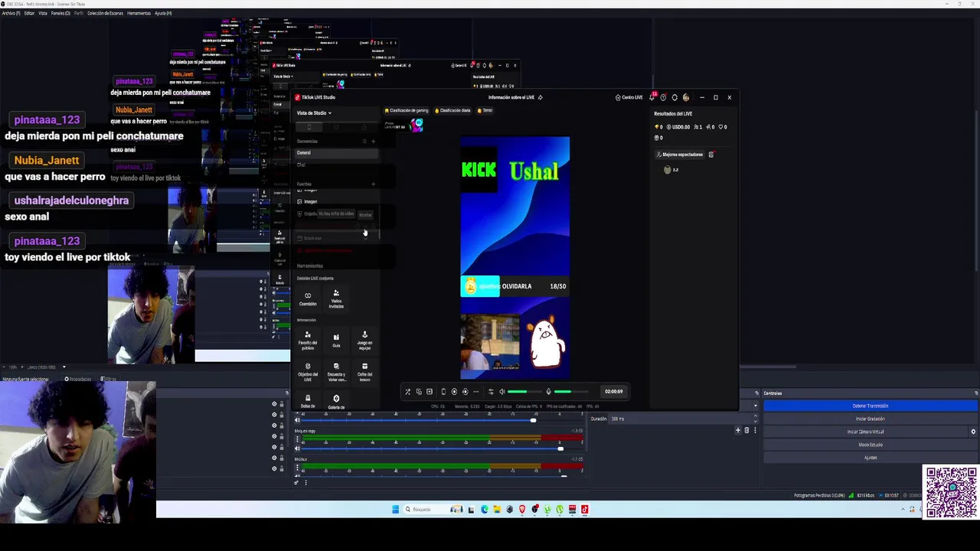Open Encuesta y Votar tool
Screen dimensions: 980x551
336,373
